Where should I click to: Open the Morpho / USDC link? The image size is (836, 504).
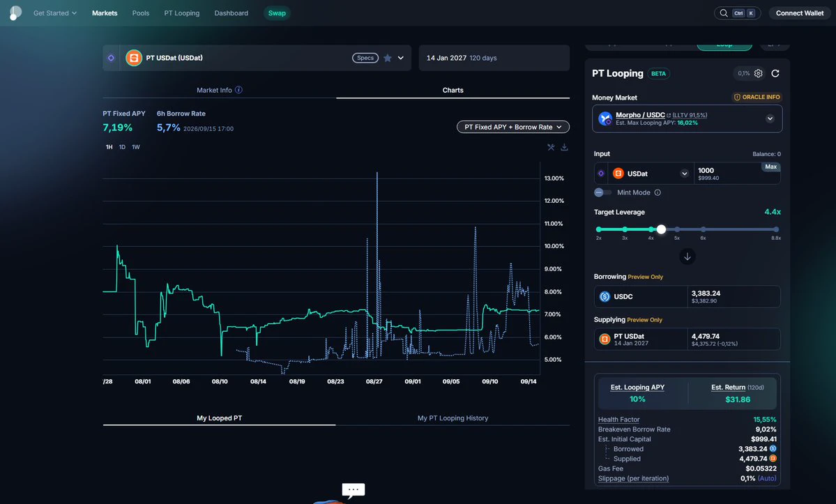[x=640, y=115]
